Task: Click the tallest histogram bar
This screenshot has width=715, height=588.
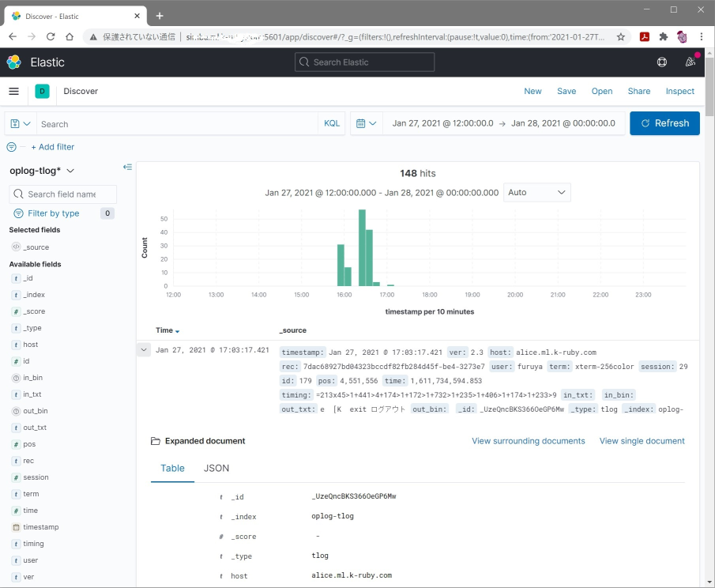Action: [x=362, y=247]
